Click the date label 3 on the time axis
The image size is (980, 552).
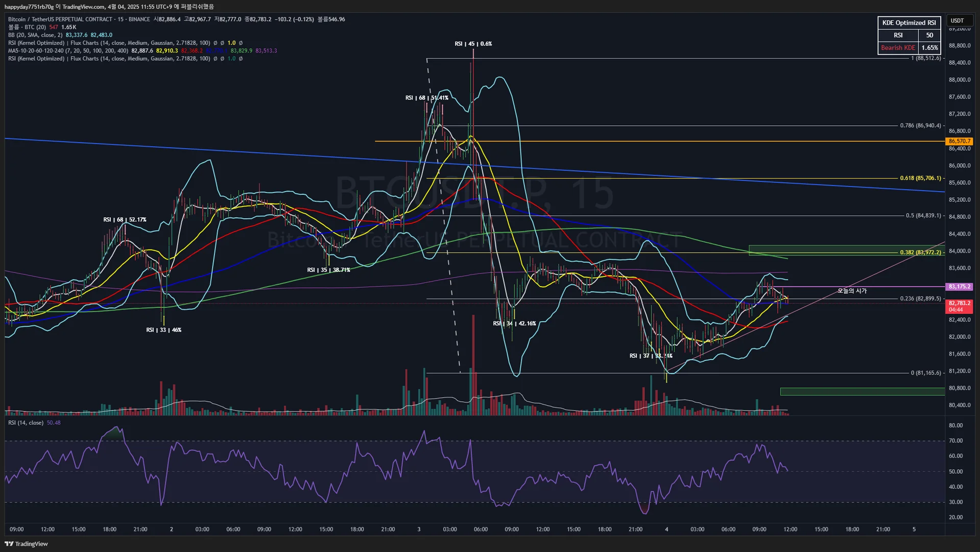[419, 530]
